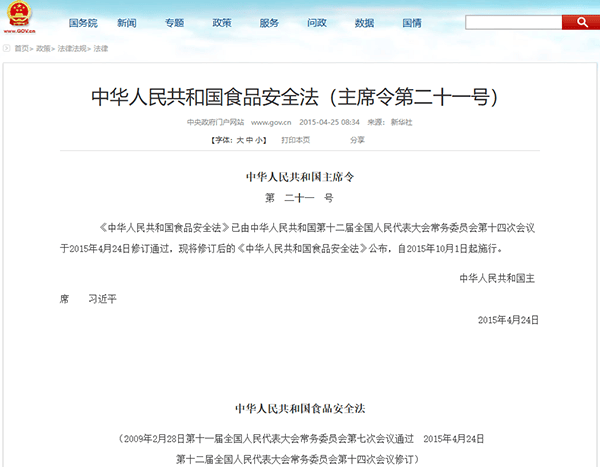Open the 专题 navigation item
600x467 pixels.
(174, 22)
